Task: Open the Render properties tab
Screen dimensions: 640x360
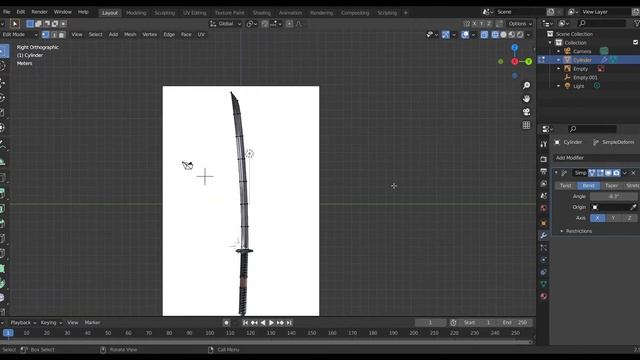Action: (x=543, y=159)
